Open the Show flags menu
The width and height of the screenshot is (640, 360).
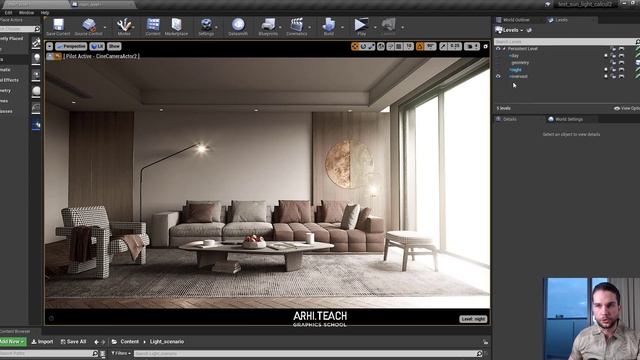coord(114,47)
